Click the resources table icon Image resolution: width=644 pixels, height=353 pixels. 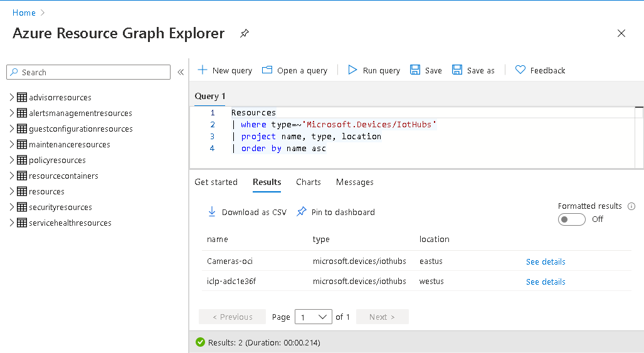[x=22, y=191]
